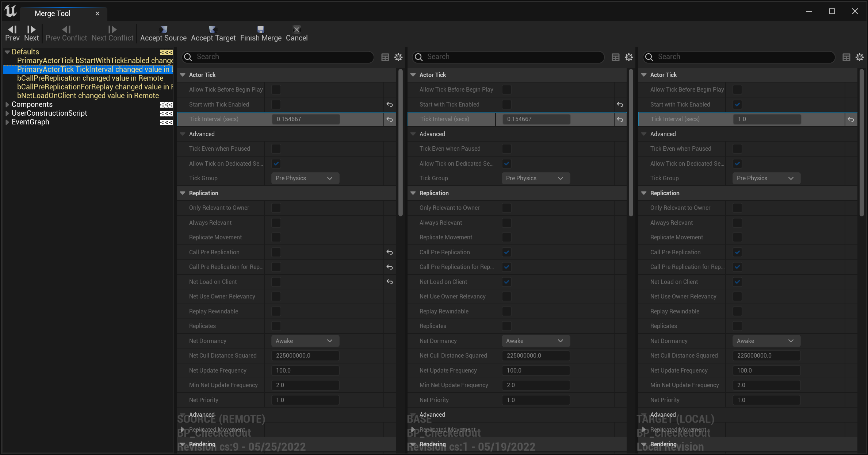Open Tick Group dropdown in Source panel
This screenshot has width=868, height=455.
[305, 178]
